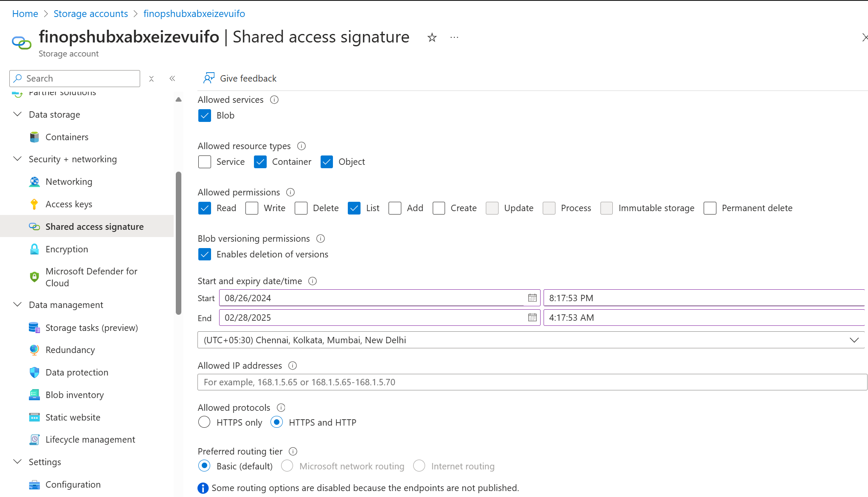Collapse the Data storage section
The image size is (868, 497).
click(x=17, y=114)
